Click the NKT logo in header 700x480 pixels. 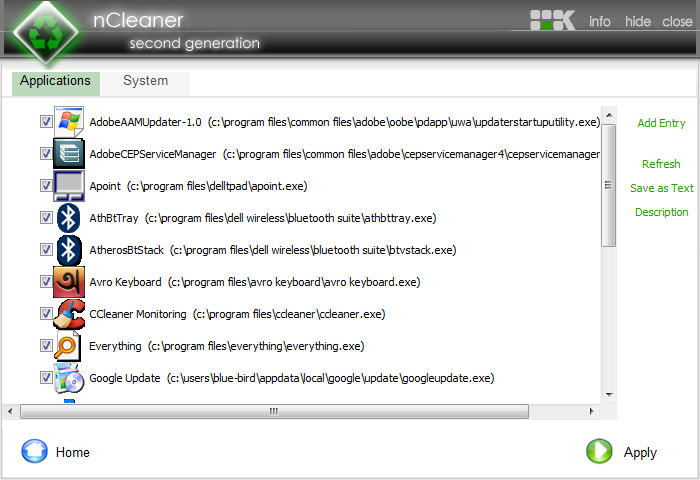point(552,20)
